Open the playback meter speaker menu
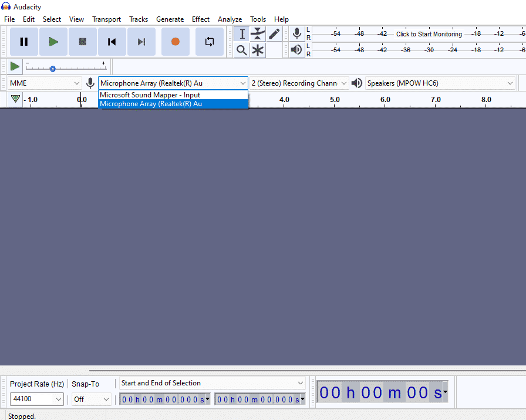This screenshot has height=420, width=526. click(x=296, y=50)
